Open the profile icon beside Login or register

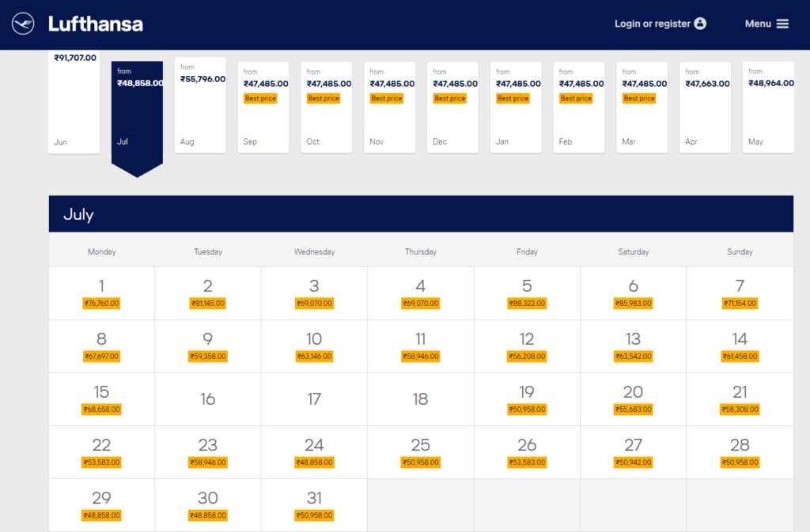(700, 24)
